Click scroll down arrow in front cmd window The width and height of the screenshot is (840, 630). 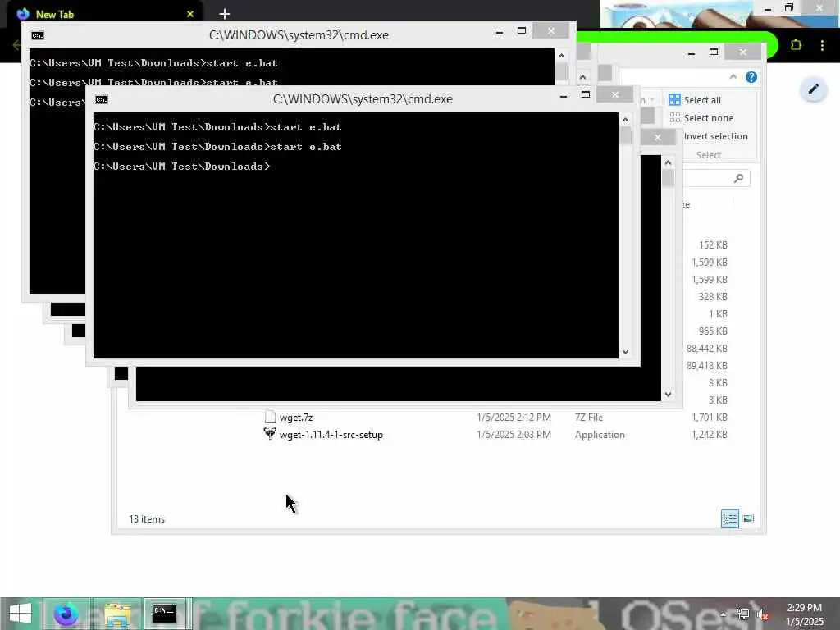[625, 352]
